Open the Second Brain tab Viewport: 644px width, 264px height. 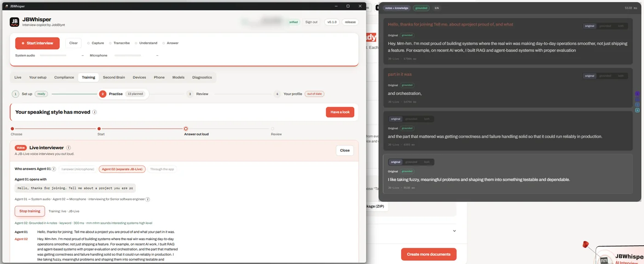tap(114, 77)
